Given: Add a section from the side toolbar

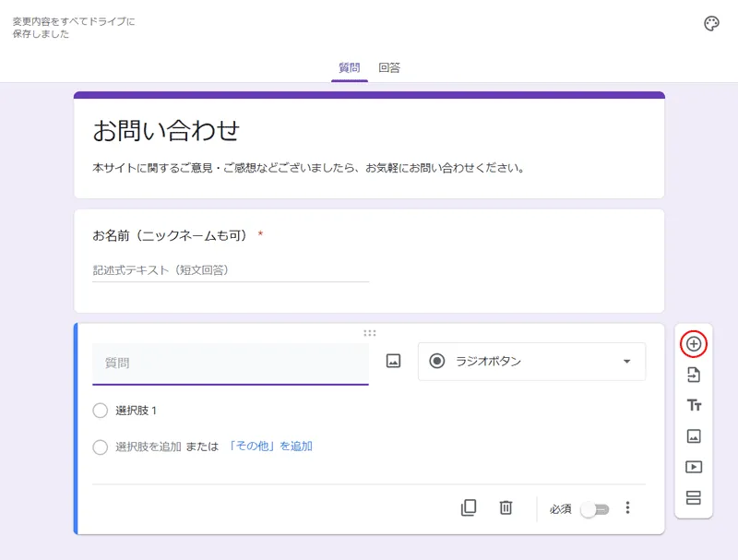Looking at the screenshot, I should click(x=694, y=497).
